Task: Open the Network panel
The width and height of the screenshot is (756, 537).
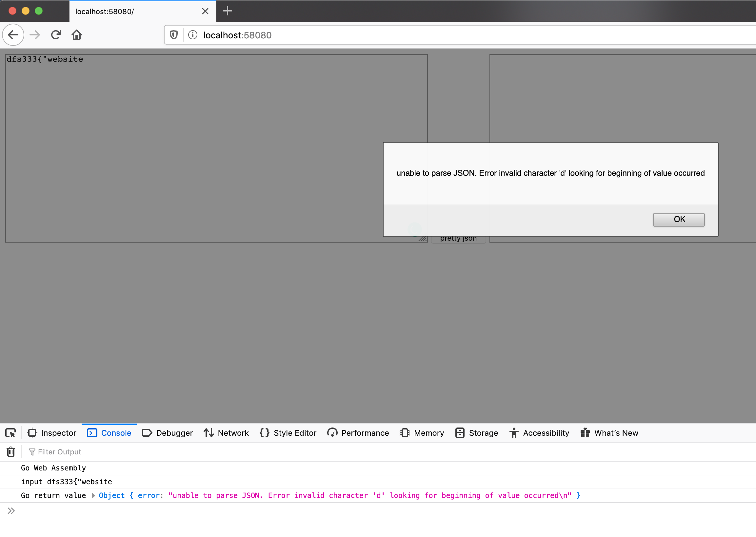Action: coord(232,433)
